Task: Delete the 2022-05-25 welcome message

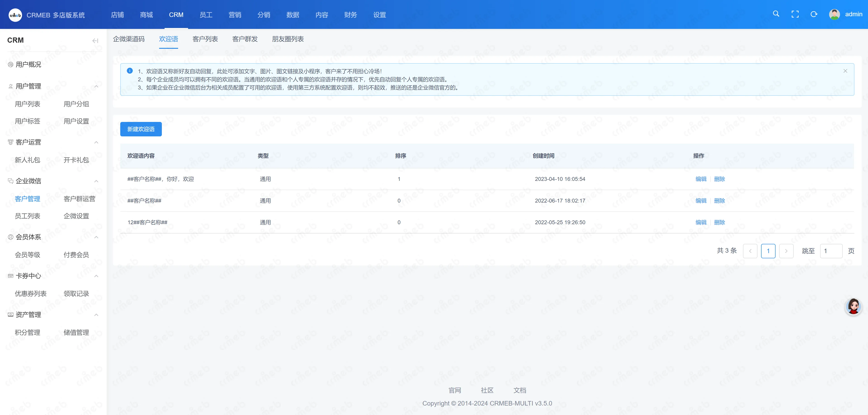Action: pos(719,222)
